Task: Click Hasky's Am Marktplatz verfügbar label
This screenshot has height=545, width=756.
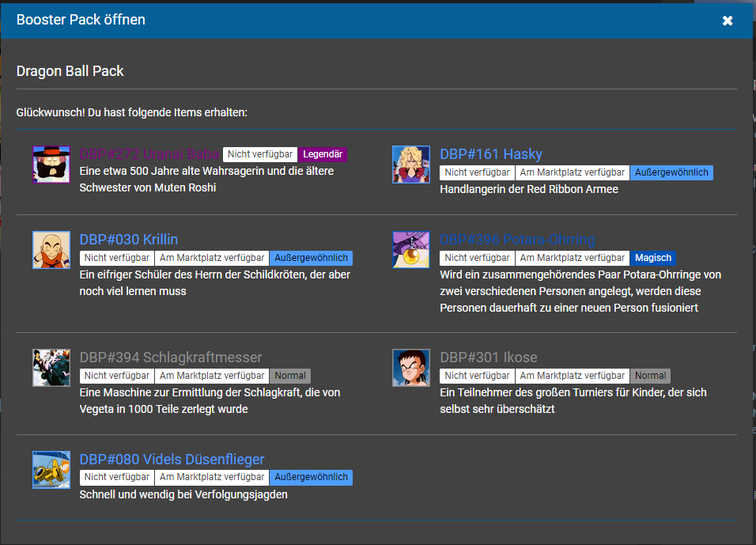Action: click(573, 172)
